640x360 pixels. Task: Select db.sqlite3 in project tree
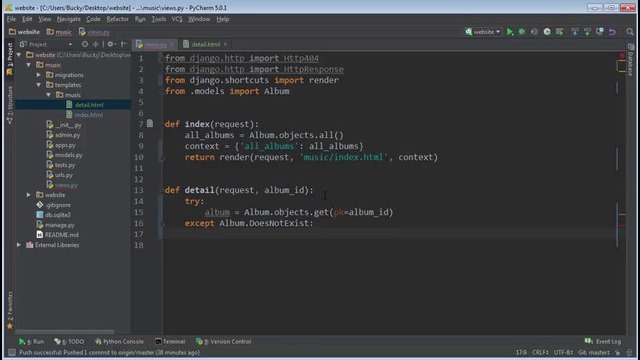[x=53, y=215]
